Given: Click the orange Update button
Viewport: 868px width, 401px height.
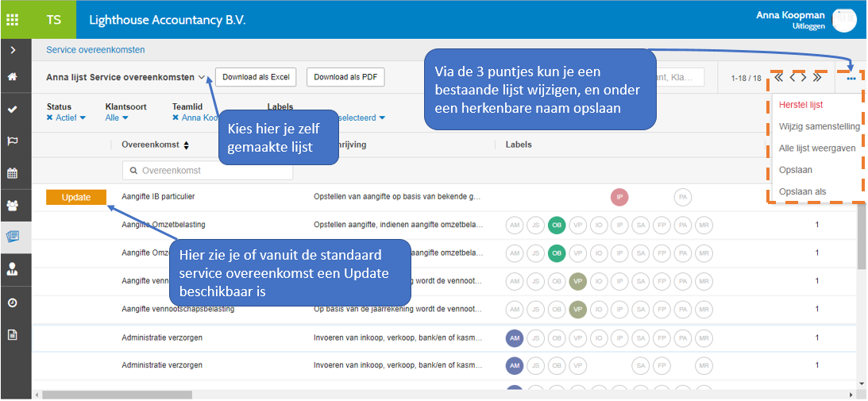Looking at the screenshot, I should tap(75, 197).
